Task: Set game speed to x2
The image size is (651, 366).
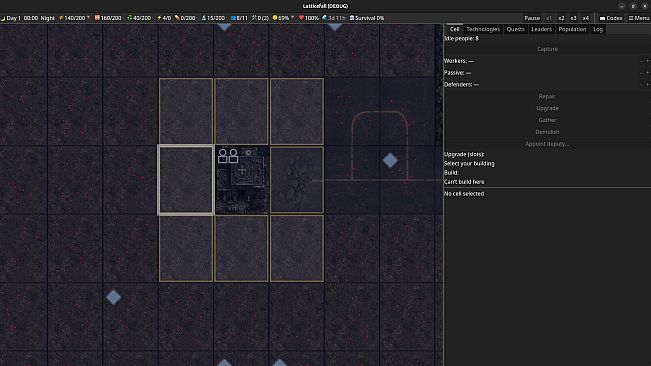Action: [561, 18]
